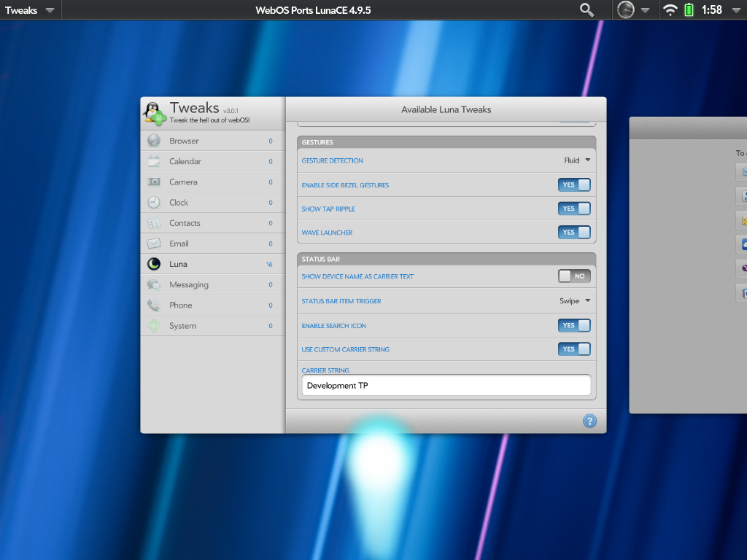
Task: Open the Gesture Detection Fluid dropdown
Action: (576, 160)
